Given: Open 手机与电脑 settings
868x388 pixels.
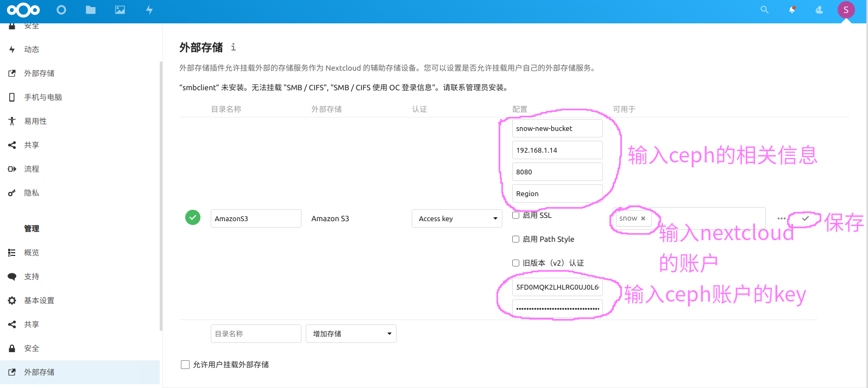Looking at the screenshot, I should tap(43, 97).
